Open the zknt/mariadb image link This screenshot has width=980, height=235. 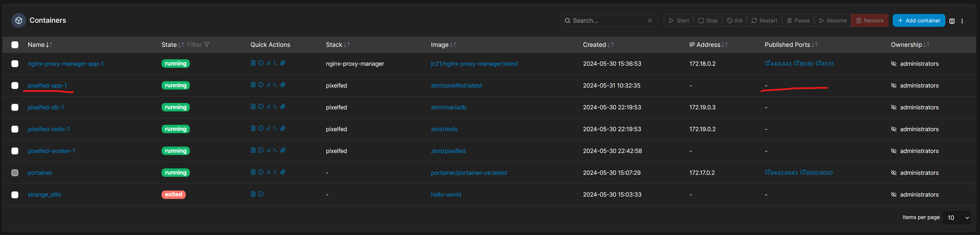point(449,107)
